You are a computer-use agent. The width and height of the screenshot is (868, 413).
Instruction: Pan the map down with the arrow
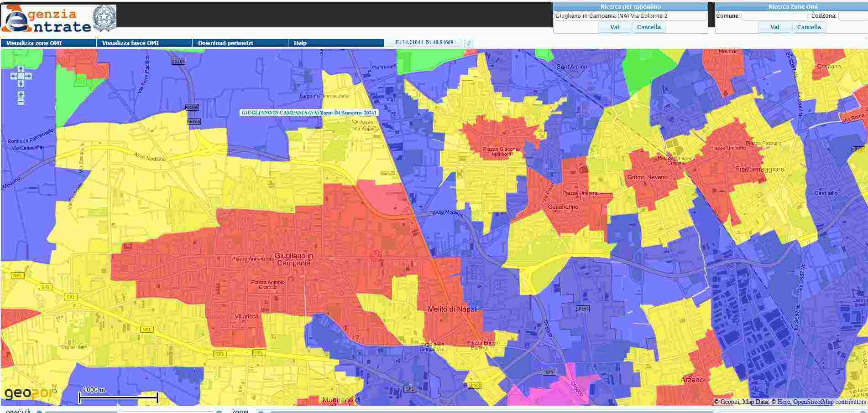(x=21, y=83)
